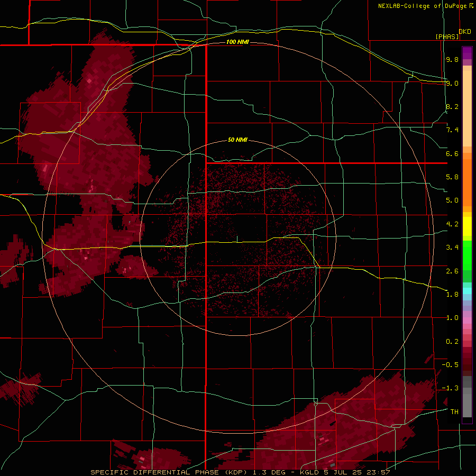
Task: Click the 'TH' threshold label on scale
Action: click(x=454, y=412)
